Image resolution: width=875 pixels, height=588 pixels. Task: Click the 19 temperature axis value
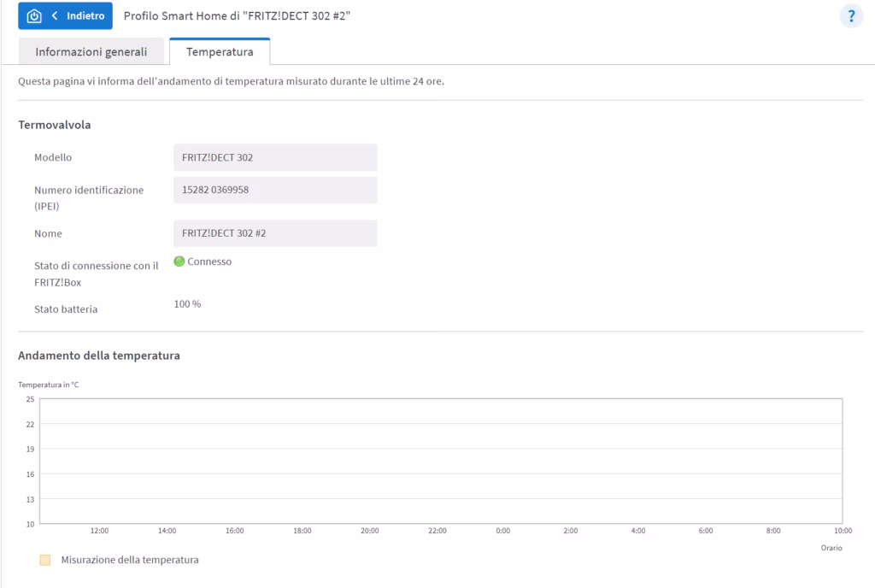30,449
